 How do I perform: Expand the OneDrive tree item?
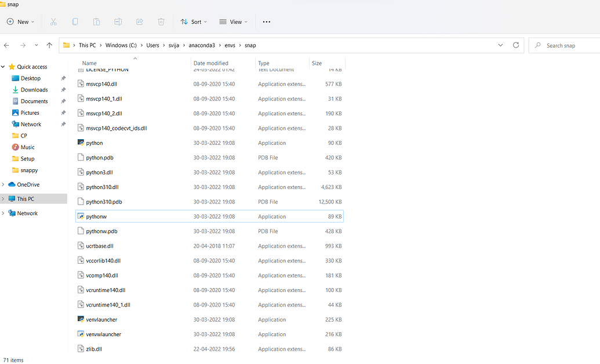3,184
